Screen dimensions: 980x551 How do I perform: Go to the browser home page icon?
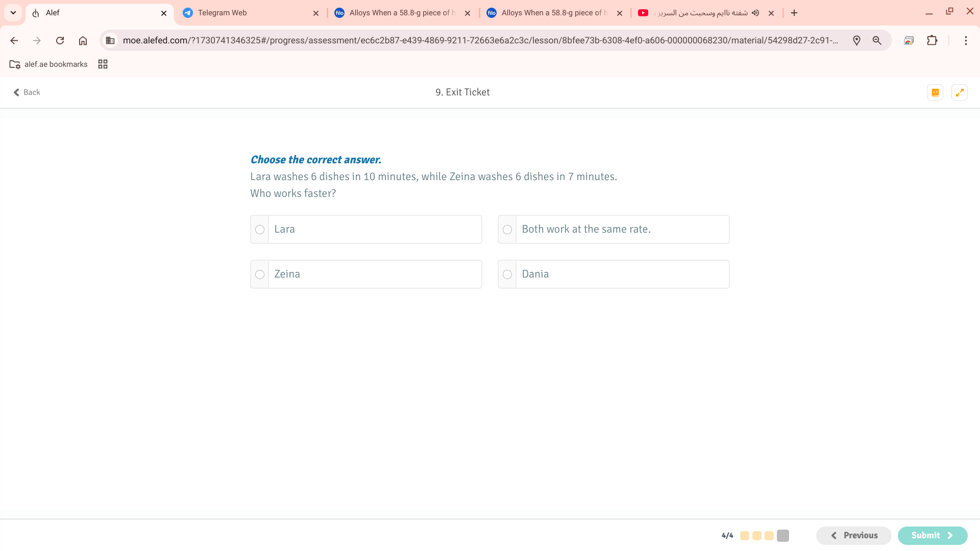pyautogui.click(x=83, y=40)
